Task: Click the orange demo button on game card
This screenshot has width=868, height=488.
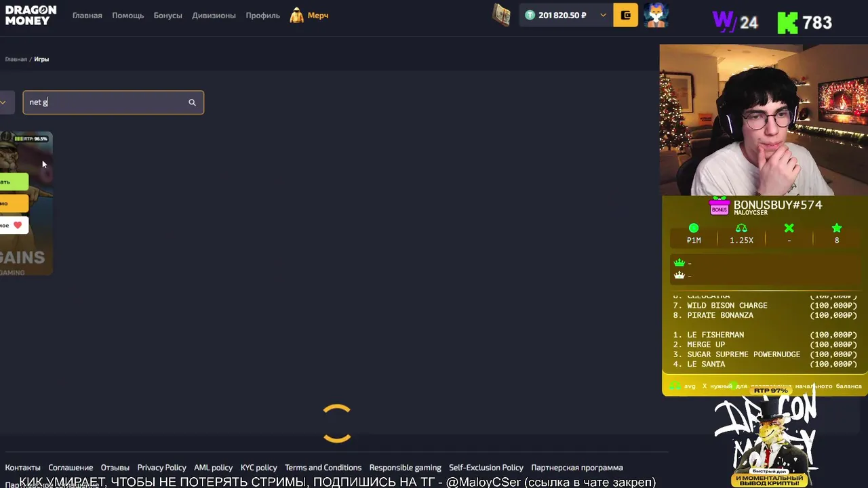Action: pos(14,203)
